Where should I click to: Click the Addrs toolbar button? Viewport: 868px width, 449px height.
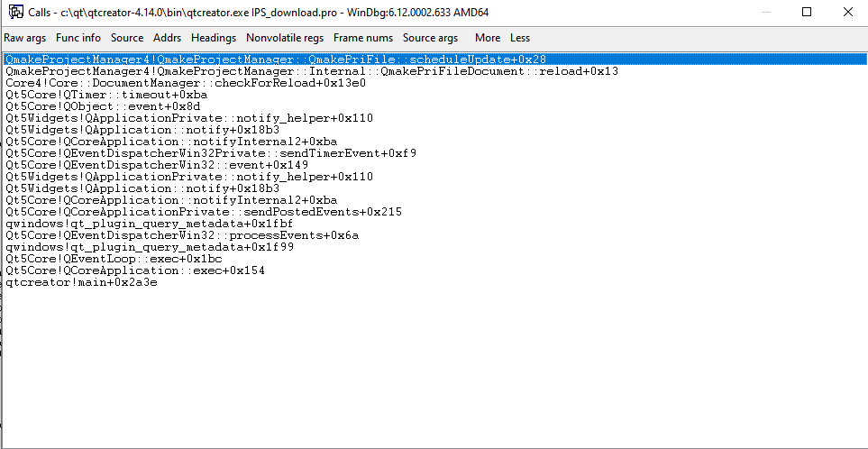(x=167, y=38)
